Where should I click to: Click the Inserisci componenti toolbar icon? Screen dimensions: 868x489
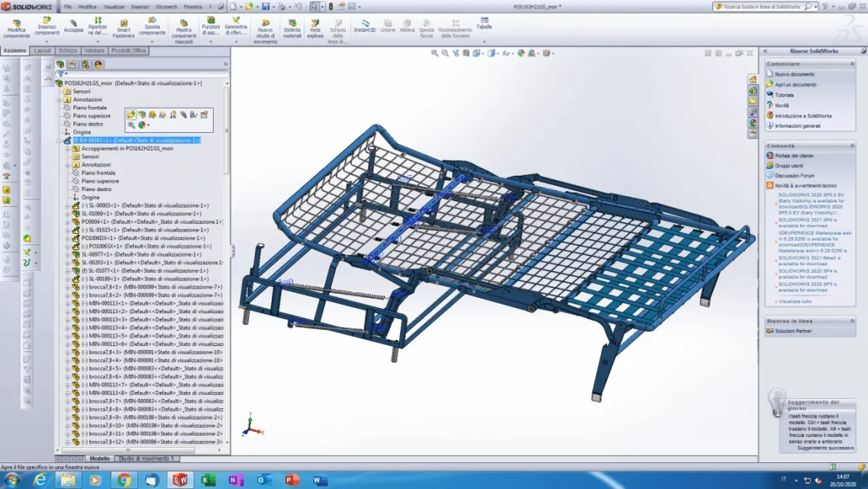47,27
